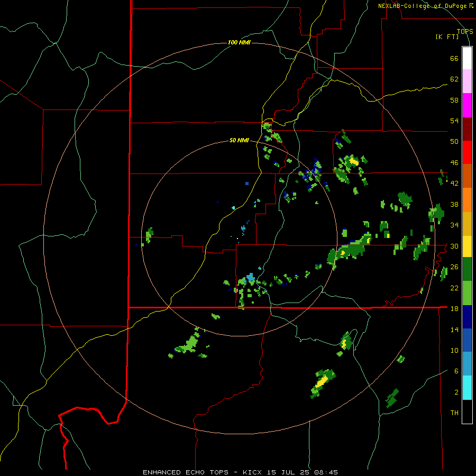
Task: Click the legend value 46
Action: pyautogui.click(x=454, y=163)
